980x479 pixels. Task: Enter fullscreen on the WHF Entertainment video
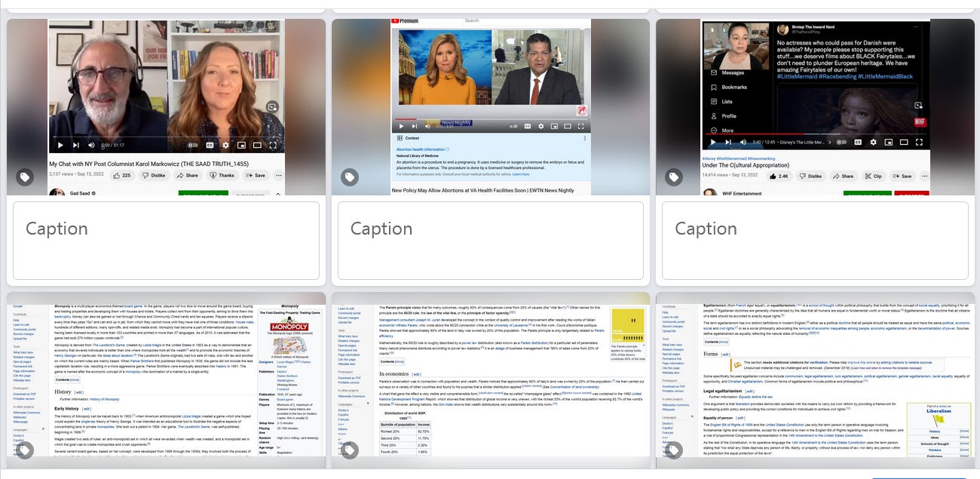918,142
